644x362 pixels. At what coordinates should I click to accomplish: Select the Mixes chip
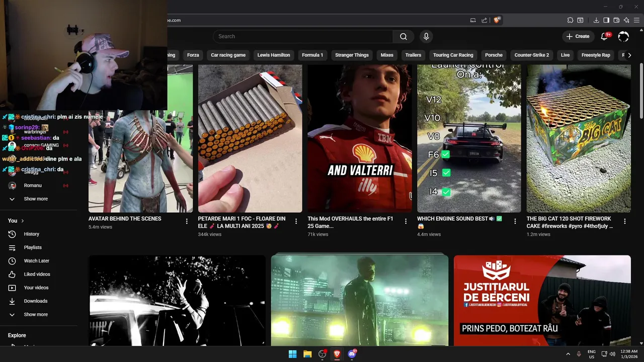tap(387, 55)
